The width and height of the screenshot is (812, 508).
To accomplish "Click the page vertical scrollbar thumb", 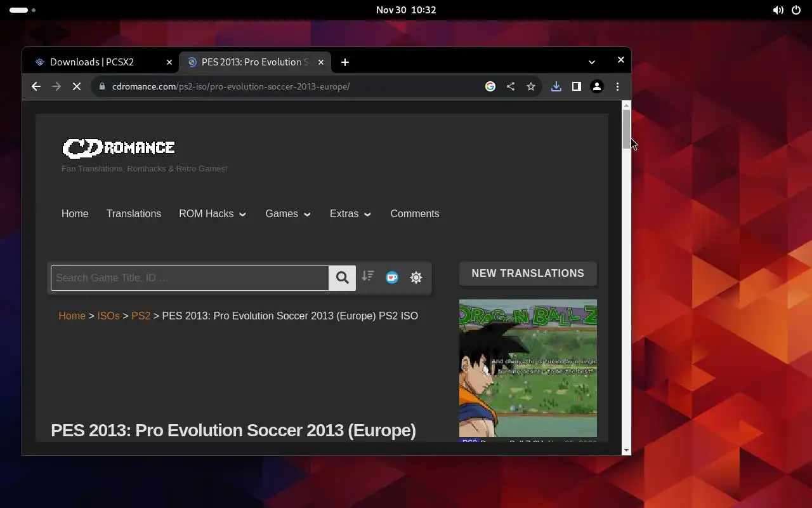I will click(x=626, y=130).
